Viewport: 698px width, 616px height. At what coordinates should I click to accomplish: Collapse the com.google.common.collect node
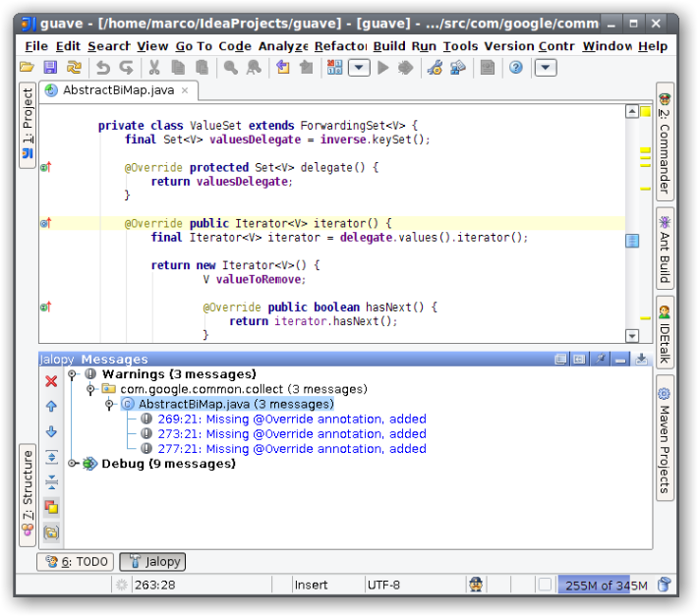pos(90,389)
